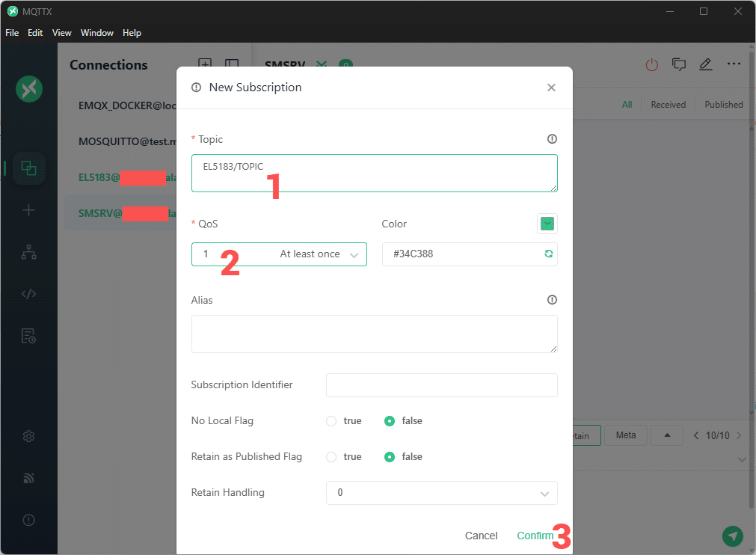The width and height of the screenshot is (756, 555).
Task: Open the messages chat bubble icon
Action: 678,64
